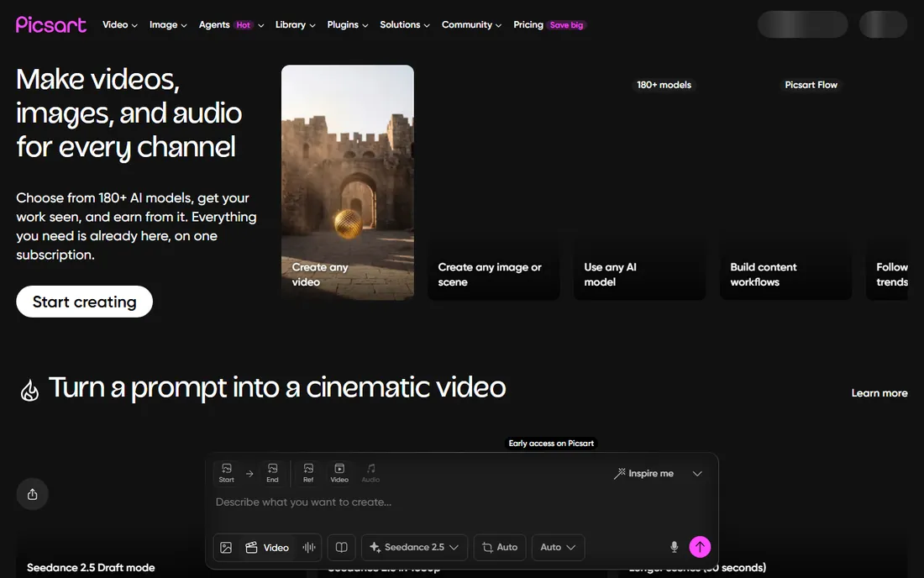Click the microphone voice input icon

click(675, 548)
